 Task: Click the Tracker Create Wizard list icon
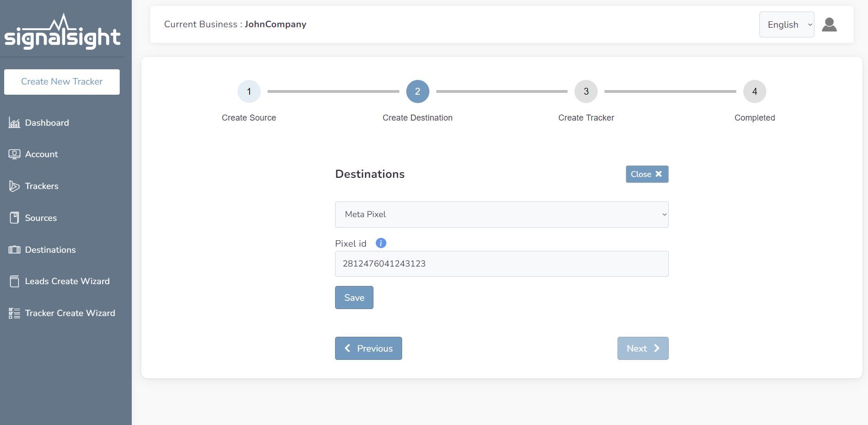[14, 313]
